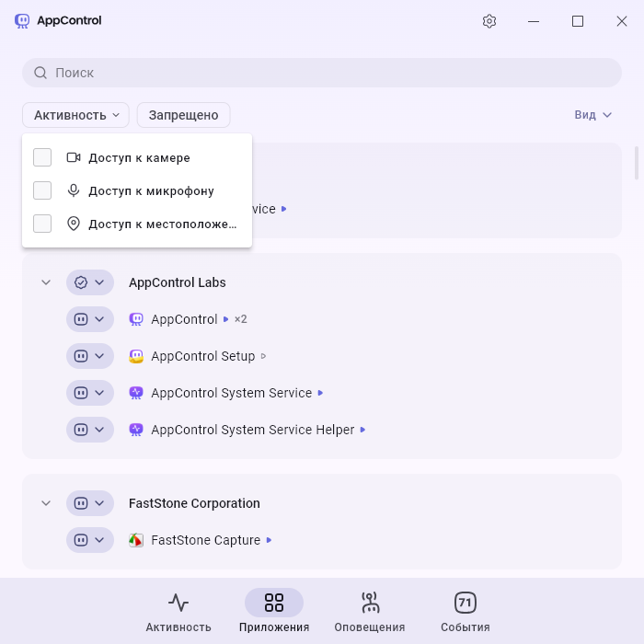Collapse the FastStone Corporation group
The width and height of the screenshot is (644, 644).
[x=46, y=503]
